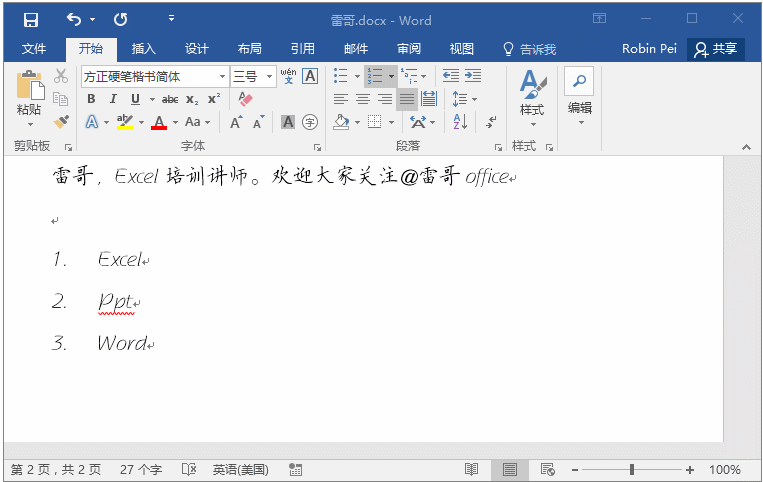
Task: Clear all formatting eraser icon
Action: [246, 99]
